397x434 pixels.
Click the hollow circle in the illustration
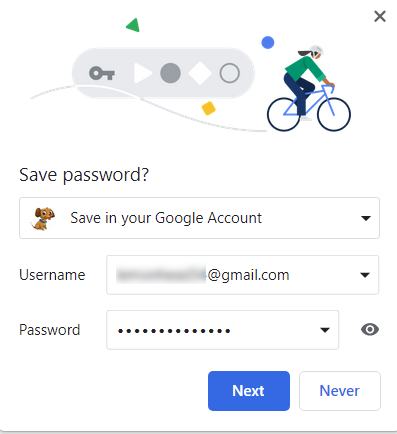(229, 73)
